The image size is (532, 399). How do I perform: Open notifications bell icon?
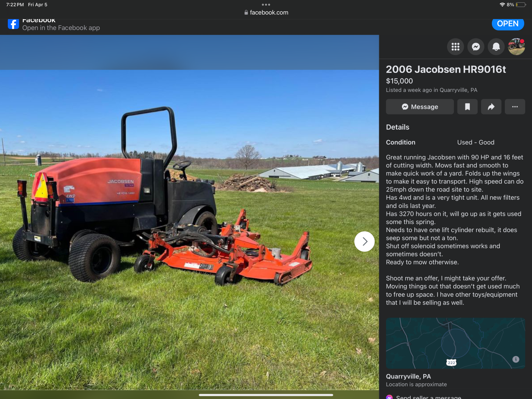[496, 47]
